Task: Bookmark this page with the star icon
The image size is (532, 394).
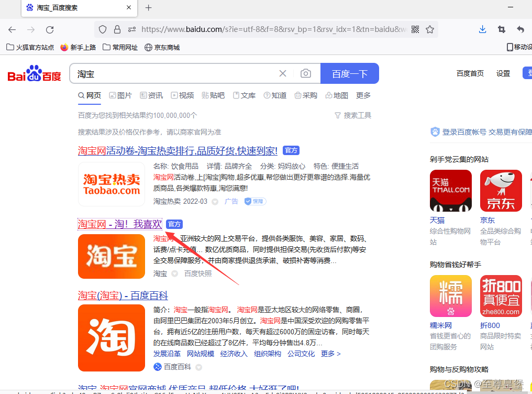Action: 430,29
